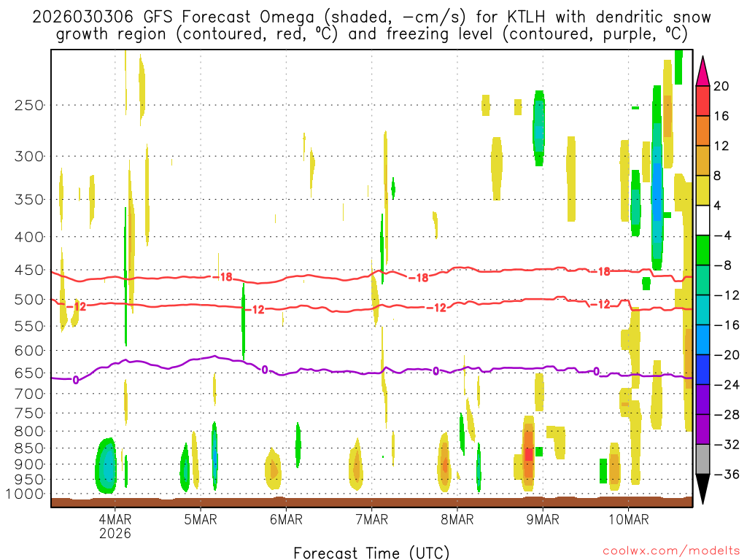Click the -18 contour label near 10MAR
747x560 pixels.
600,271
